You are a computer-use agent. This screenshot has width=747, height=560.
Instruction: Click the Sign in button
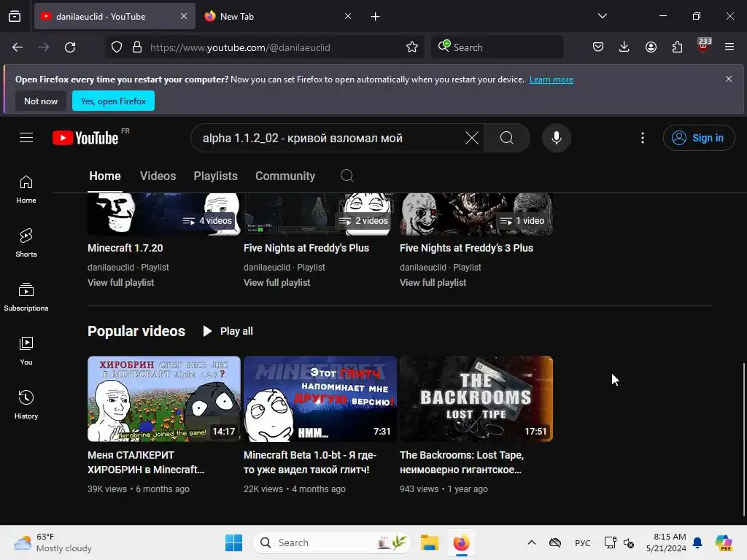point(698,138)
